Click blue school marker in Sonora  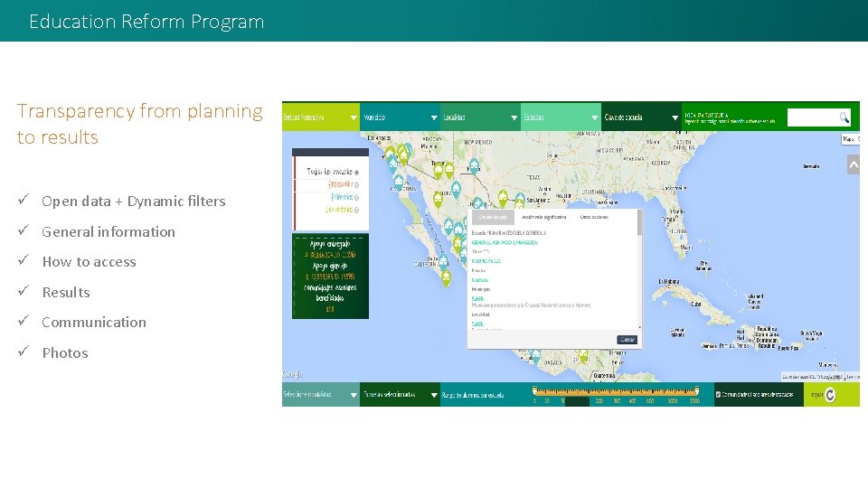click(456, 190)
